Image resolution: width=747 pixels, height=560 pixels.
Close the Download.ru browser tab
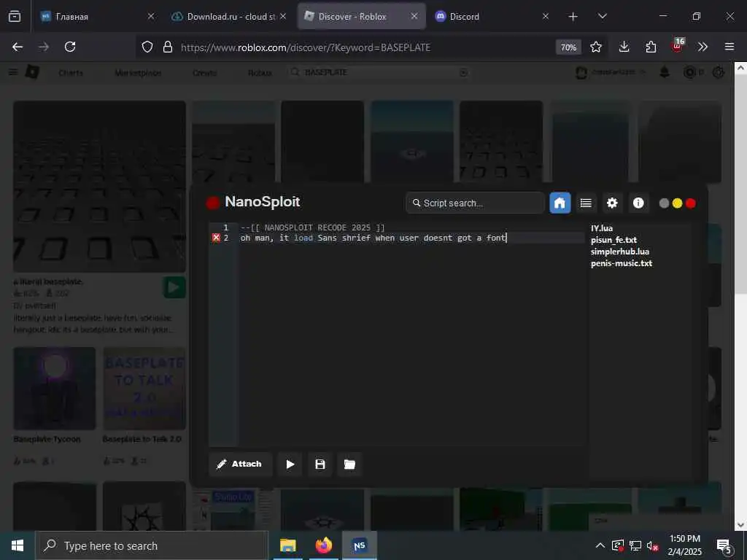pyautogui.click(x=283, y=16)
